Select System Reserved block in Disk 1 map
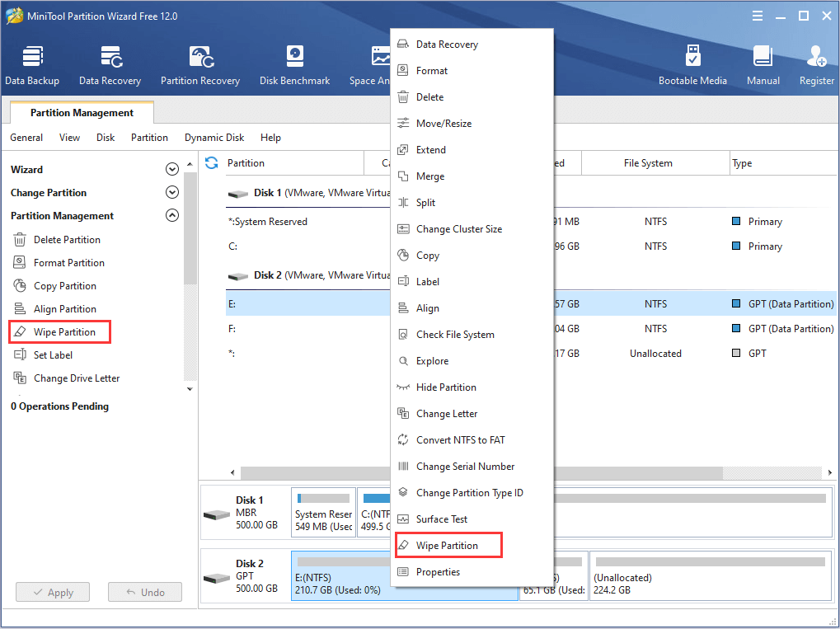This screenshot has height=629, width=840. (324, 512)
